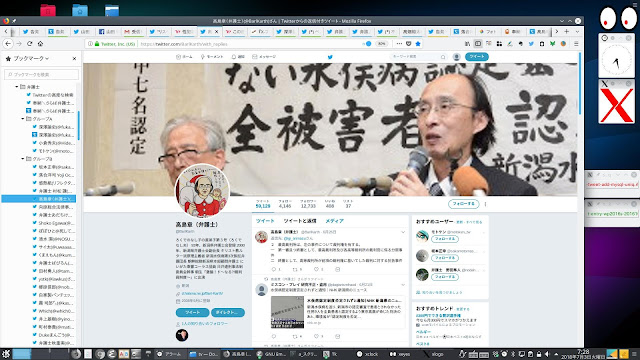Image resolution: width=640 pixels, height=360 pixels.
Task: Click the Twitter keyword search field
Action: [x=418, y=57]
